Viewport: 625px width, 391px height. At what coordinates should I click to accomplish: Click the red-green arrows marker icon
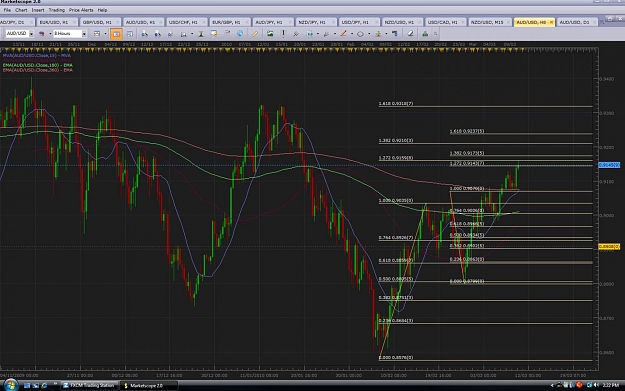pos(378,34)
